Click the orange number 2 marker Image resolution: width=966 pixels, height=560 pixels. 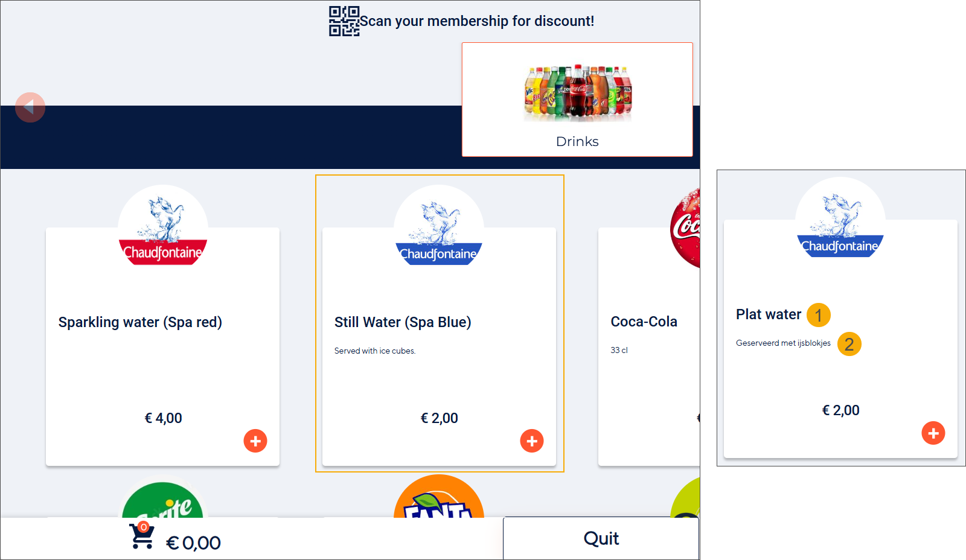(x=849, y=344)
